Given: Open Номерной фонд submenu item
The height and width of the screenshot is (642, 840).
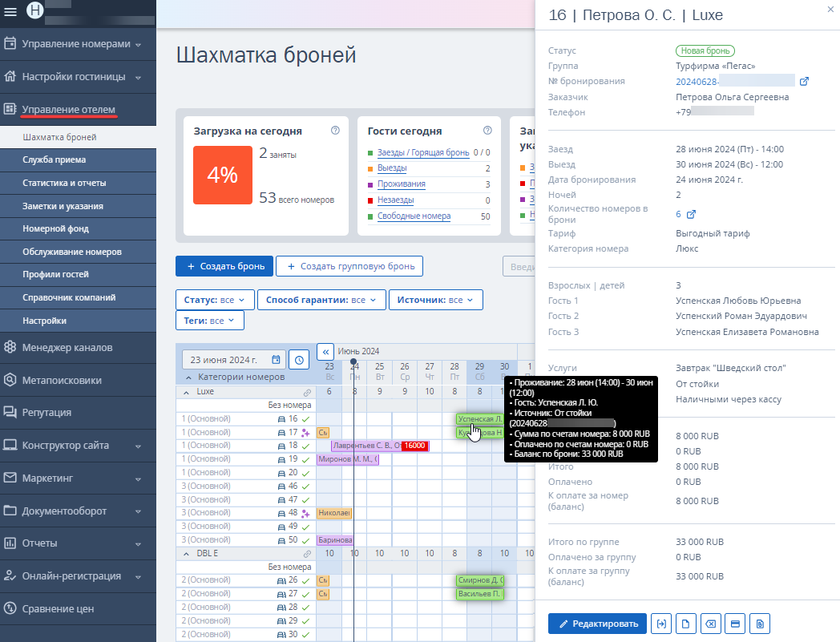Looking at the screenshot, I should (79, 228).
